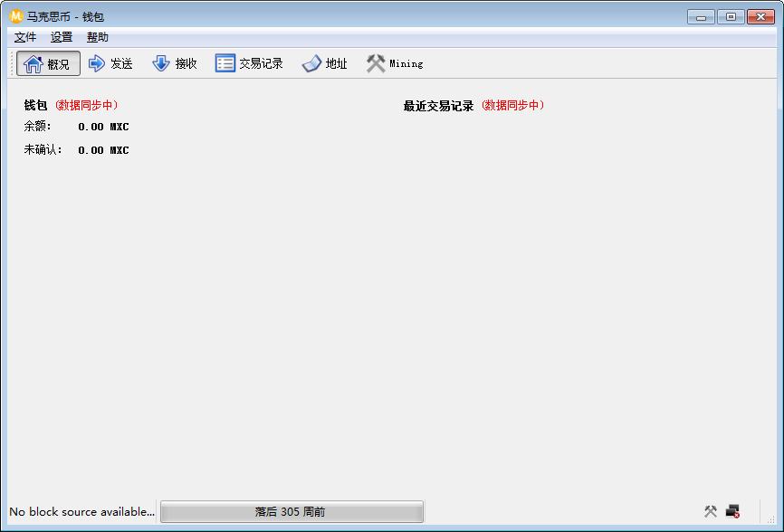Open the 设置 menu
Image resolution: width=784 pixels, height=532 pixels.
pyautogui.click(x=61, y=37)
